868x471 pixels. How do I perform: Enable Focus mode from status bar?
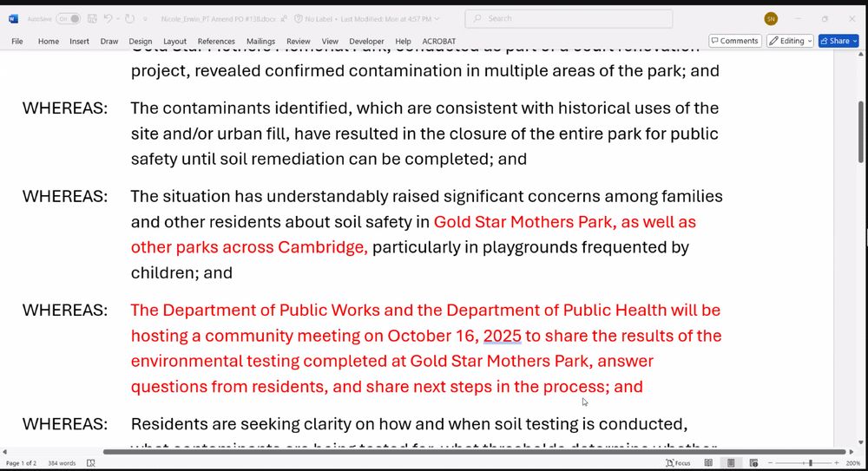678,463
